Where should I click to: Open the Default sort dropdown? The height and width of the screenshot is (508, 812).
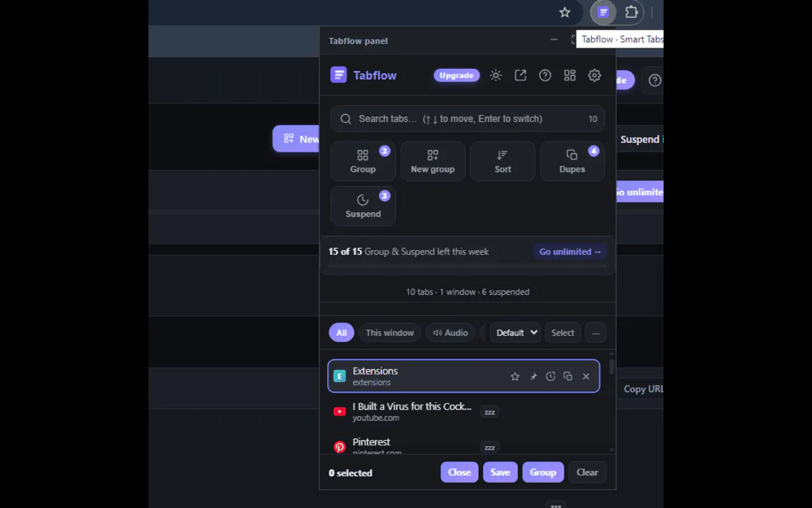[515, 333]
